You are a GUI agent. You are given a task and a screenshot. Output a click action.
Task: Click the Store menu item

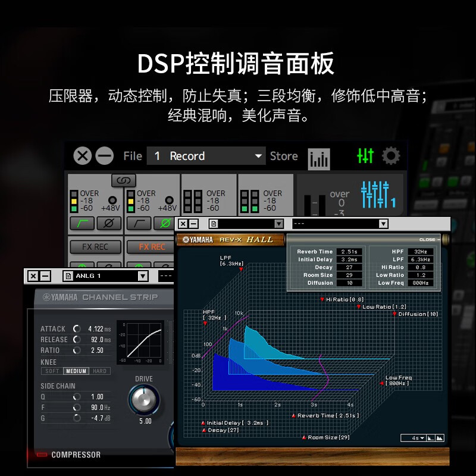pyautogui.click(x=284, y=156)
